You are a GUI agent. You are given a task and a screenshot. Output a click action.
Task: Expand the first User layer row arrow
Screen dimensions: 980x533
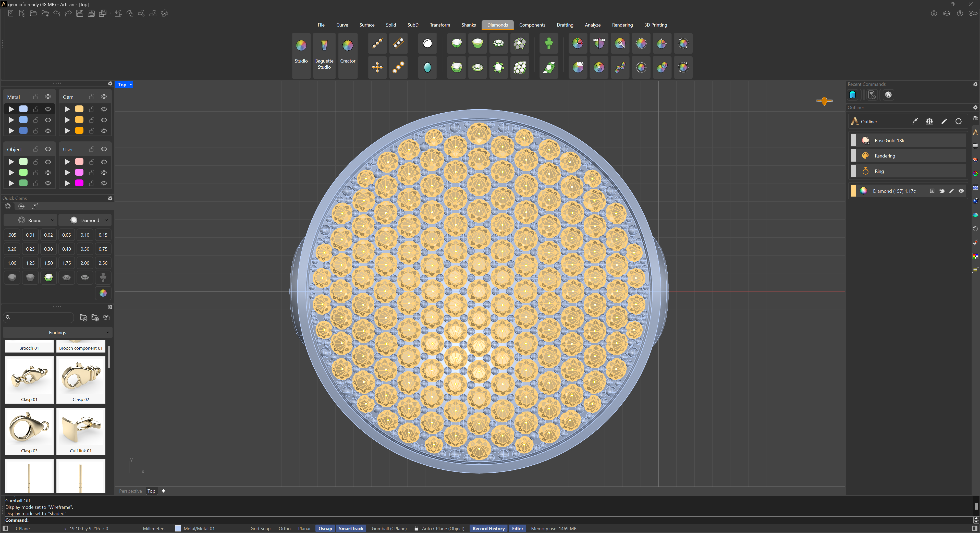[x=67, y=162]
